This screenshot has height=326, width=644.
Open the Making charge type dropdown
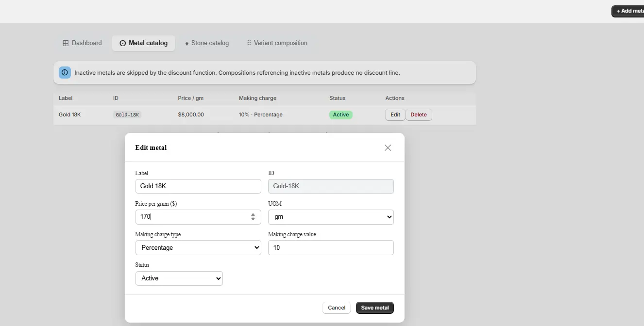tap(198, 247)
